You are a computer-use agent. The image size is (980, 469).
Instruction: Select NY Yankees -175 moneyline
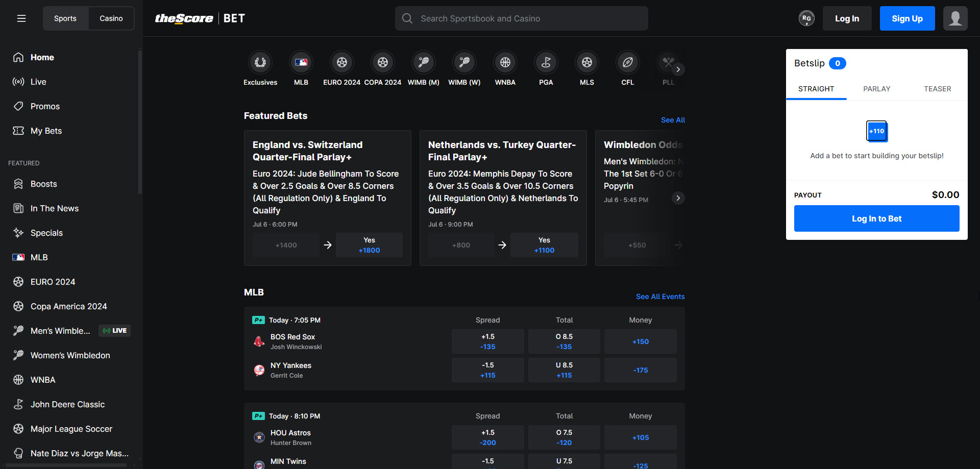coord(640,370)
